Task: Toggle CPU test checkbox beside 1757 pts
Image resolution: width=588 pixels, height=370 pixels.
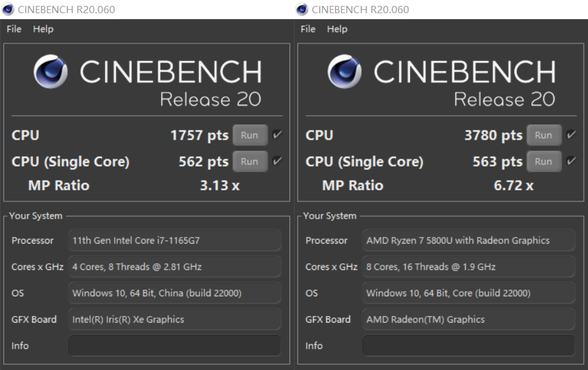Action: pyautogui.click(x=277, y=135)
